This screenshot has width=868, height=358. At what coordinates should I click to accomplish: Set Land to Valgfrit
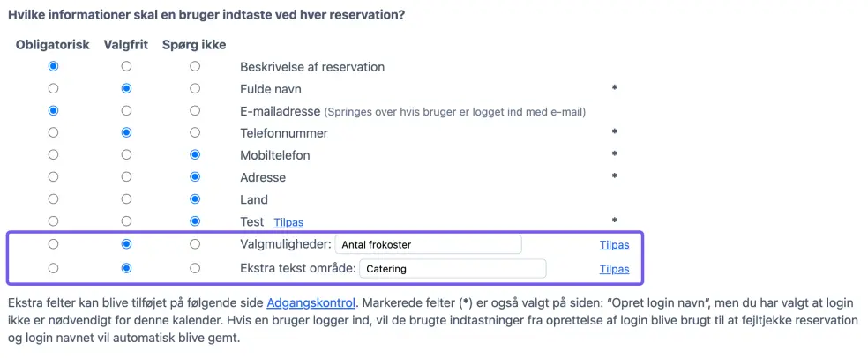pyautogui.click(x=126, y=199)
